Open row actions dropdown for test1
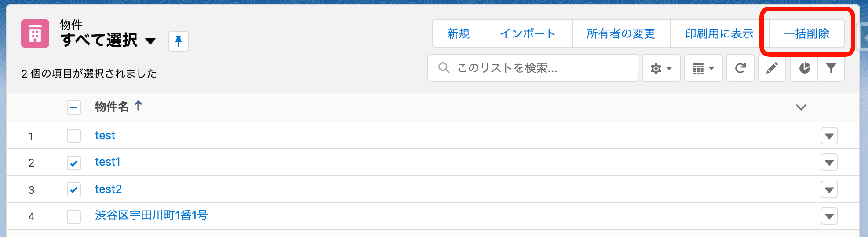Image resolution: width=868 pixels, height=237 pixels. 829,163
